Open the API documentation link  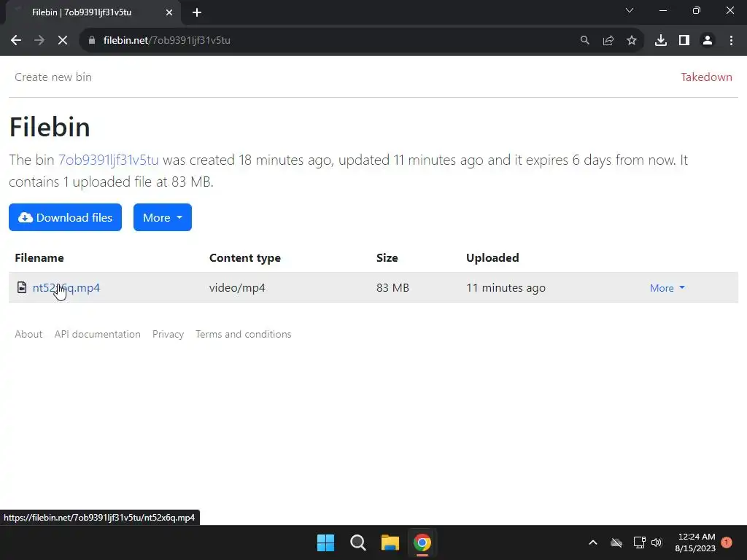tap(97, 334)
